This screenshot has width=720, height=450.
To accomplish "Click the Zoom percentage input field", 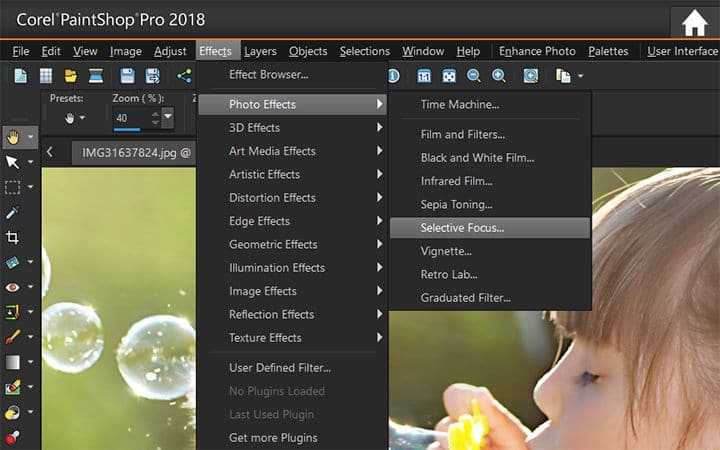I will point(132,118).
